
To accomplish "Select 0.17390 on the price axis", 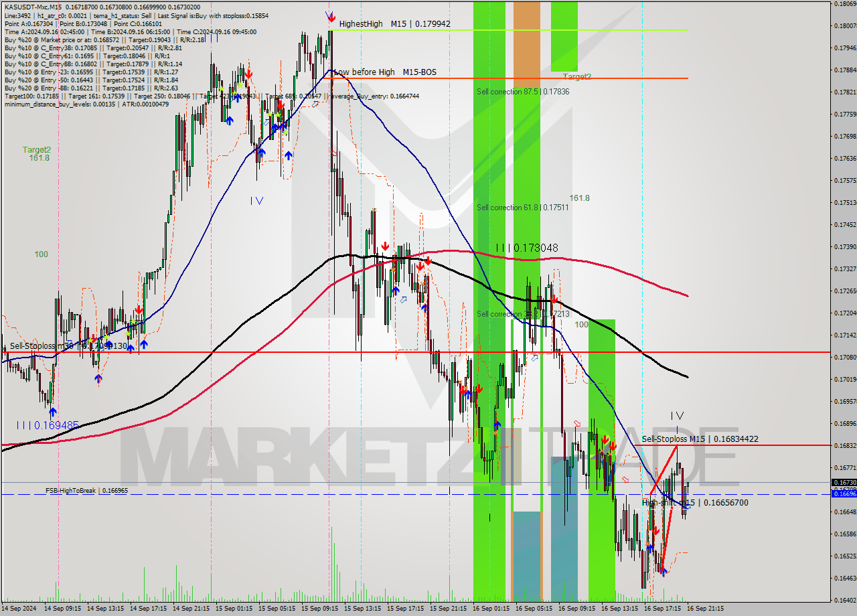I will pyautogui.click(x=845, y=246).
